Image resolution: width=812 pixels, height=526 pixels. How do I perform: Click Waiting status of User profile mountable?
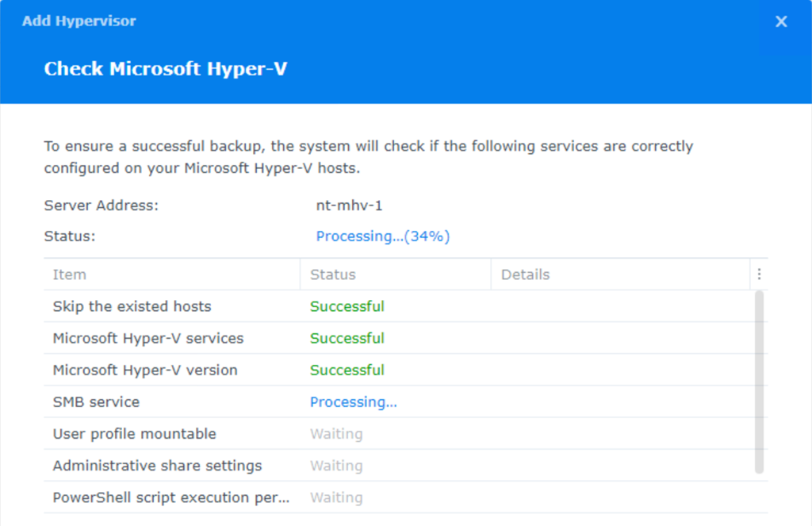(x=336, y=434)
